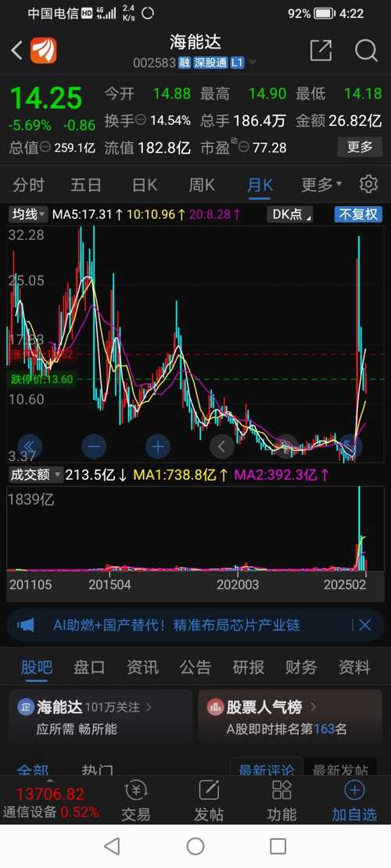Tap the 更多 quote details button

(x=360, y=147)
